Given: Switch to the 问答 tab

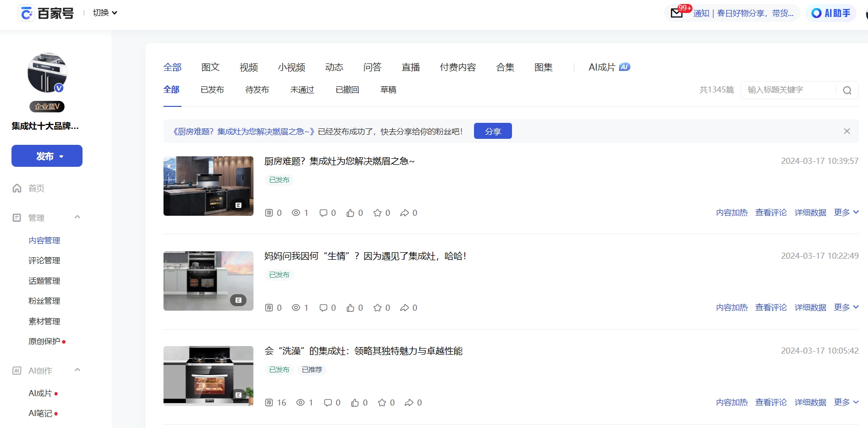Looking at the screenshot, I should (x=372, y=67).
